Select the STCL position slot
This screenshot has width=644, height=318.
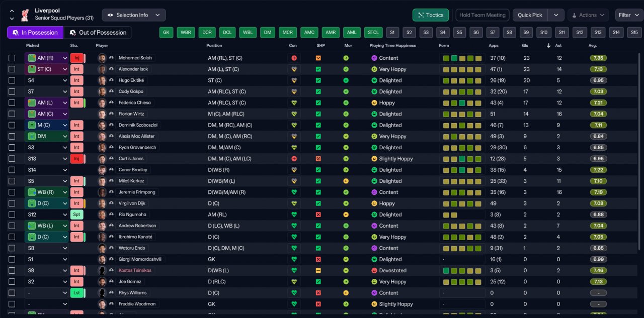click(373, 33)
